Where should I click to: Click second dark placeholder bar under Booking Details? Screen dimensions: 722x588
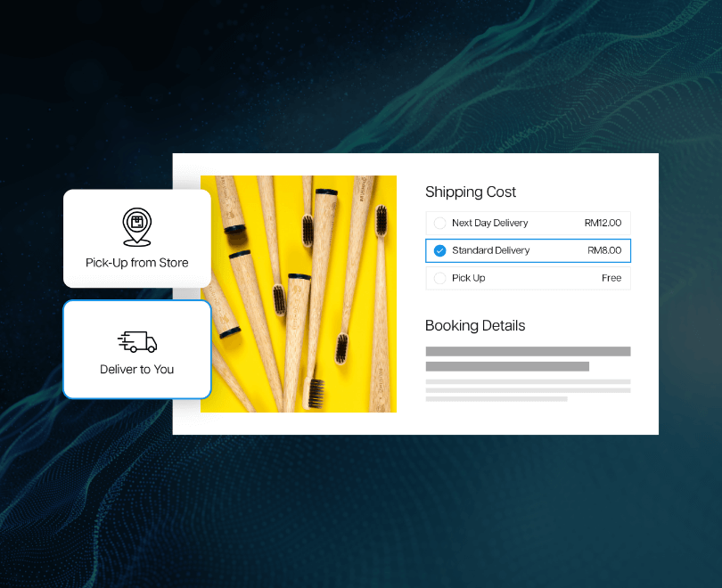pyautogui.click(x=507, y=366)
